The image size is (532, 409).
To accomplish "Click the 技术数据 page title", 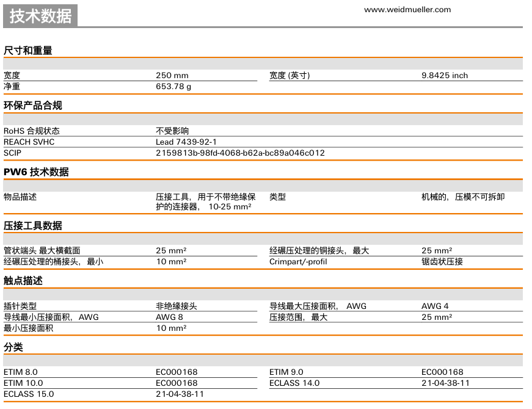I will (41, 16).
